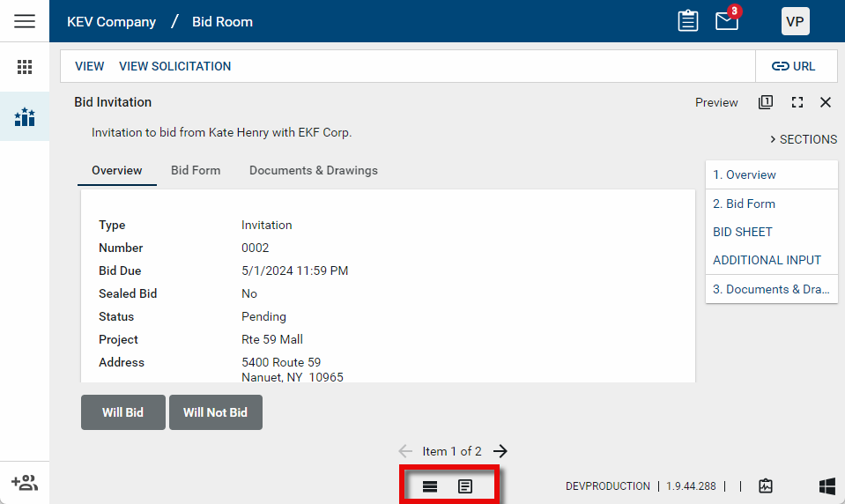This screenshot has height=504, width=845.
Task: Open the Documents & Drawings tab
Action: coord(313,170)
